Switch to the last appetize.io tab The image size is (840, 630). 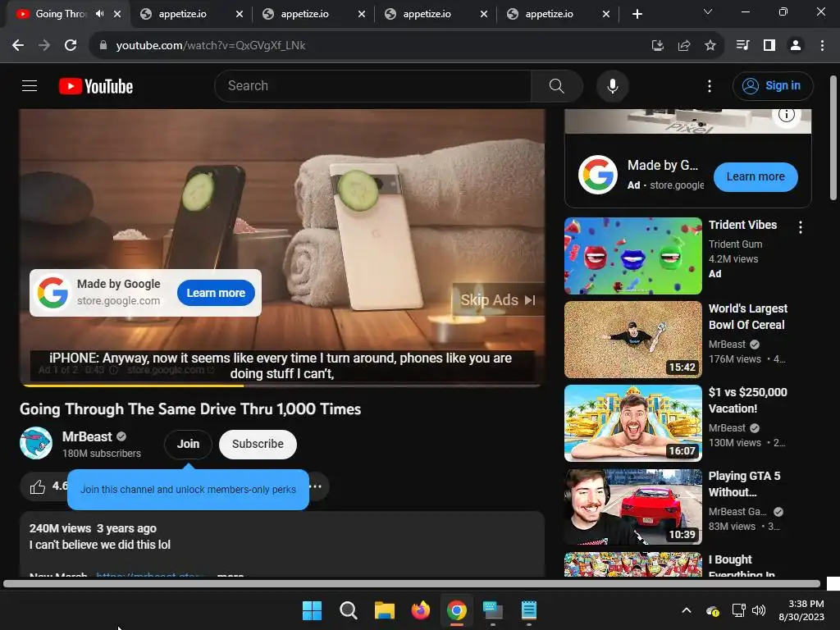549,14
